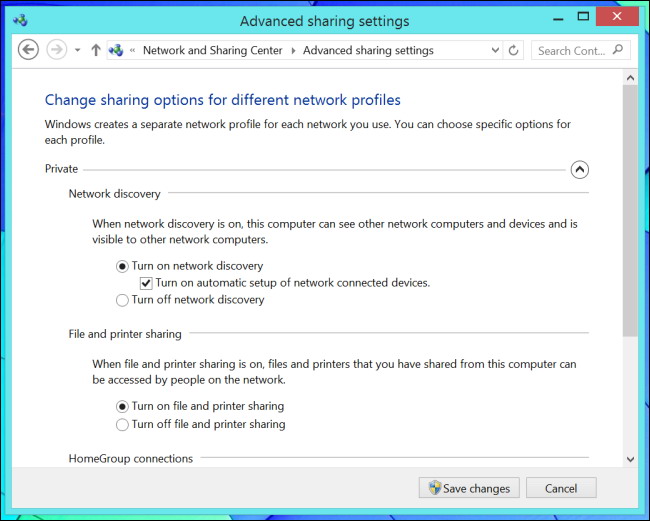Click the Back navigation arrow

[x=28, y=50]
